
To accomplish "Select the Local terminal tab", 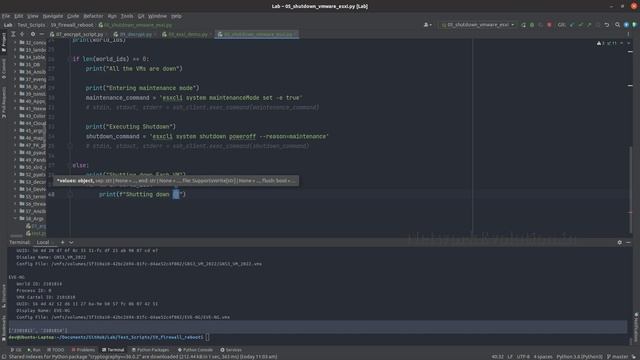I will coord(43,242).
